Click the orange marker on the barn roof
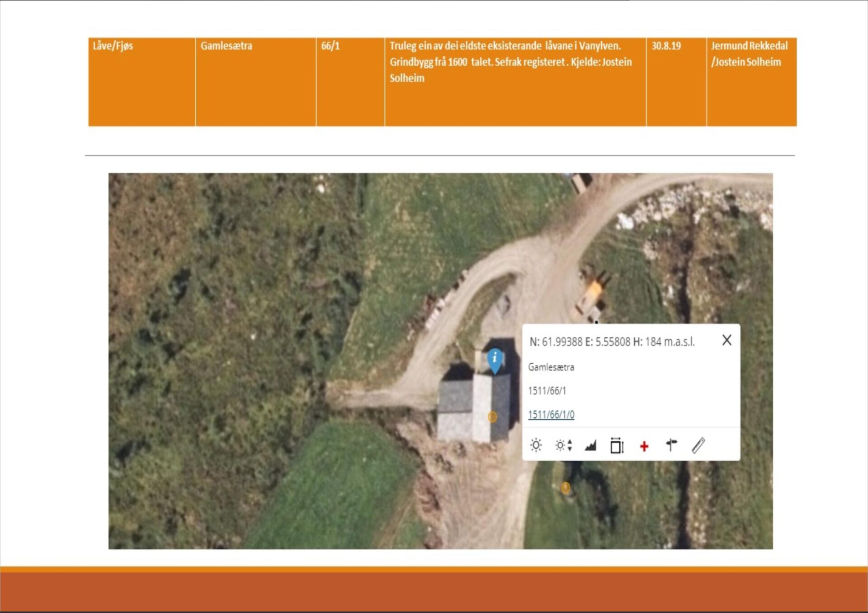 [x=492, y=417]
